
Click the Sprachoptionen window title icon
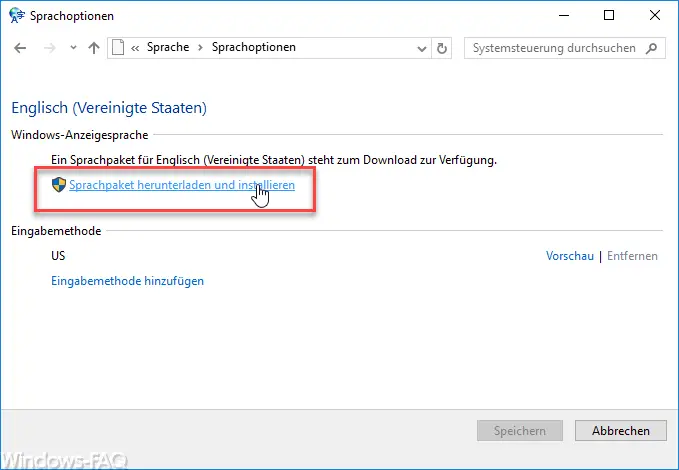tap(16, 16)
